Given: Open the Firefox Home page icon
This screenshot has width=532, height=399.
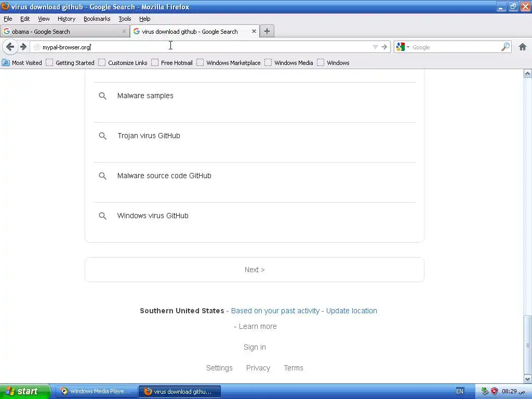Looking at the screenshot, I should [x=523, y=47].
